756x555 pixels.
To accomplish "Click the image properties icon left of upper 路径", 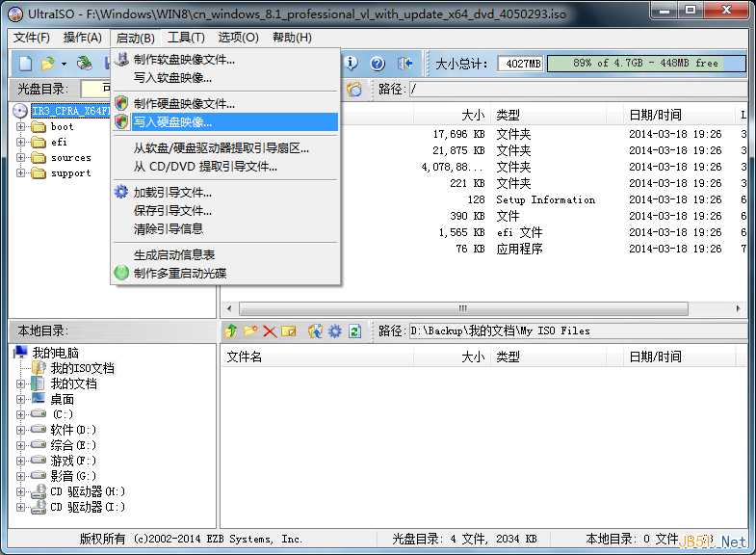I will tap(354, 89).
